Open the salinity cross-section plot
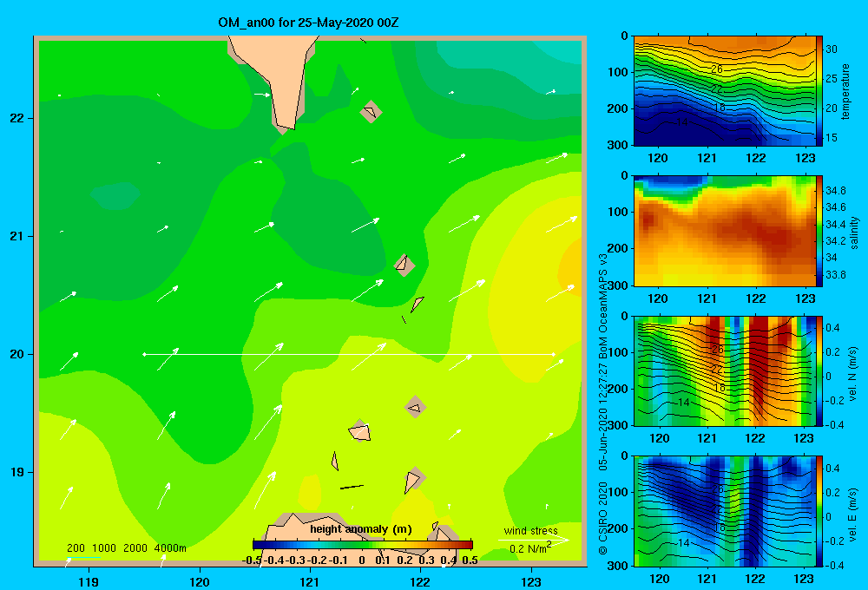This screenshot has height=590, width=868. coord(725,231)
